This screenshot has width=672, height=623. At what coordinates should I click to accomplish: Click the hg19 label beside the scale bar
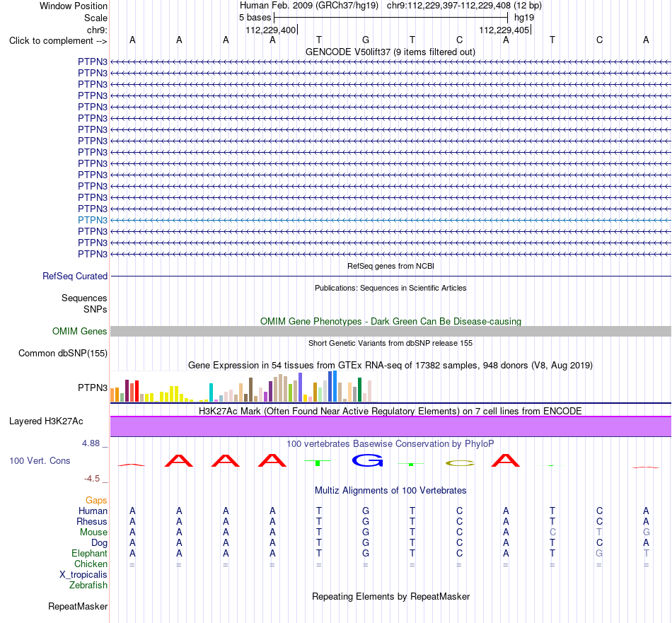click(524, 18)
